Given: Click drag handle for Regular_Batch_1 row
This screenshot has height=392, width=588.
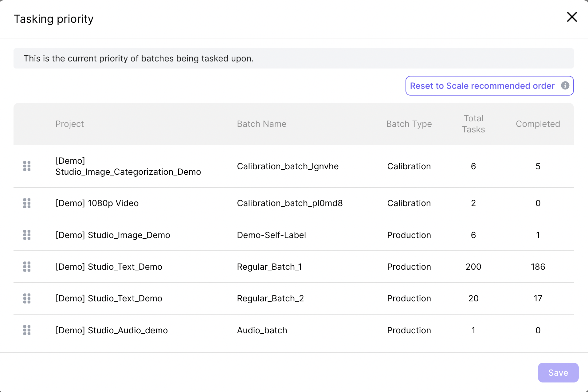Looking at the screenshot, I should click(27, 267).
